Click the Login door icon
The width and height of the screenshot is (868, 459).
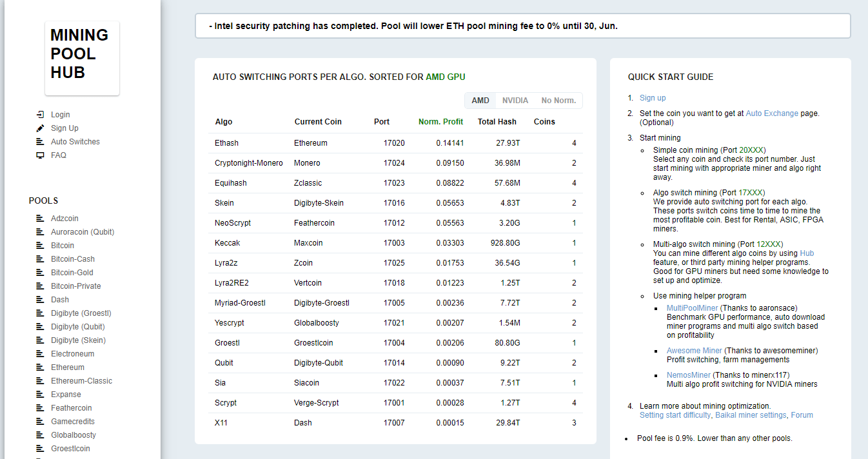pyautogui.click(x=40, y=115)
